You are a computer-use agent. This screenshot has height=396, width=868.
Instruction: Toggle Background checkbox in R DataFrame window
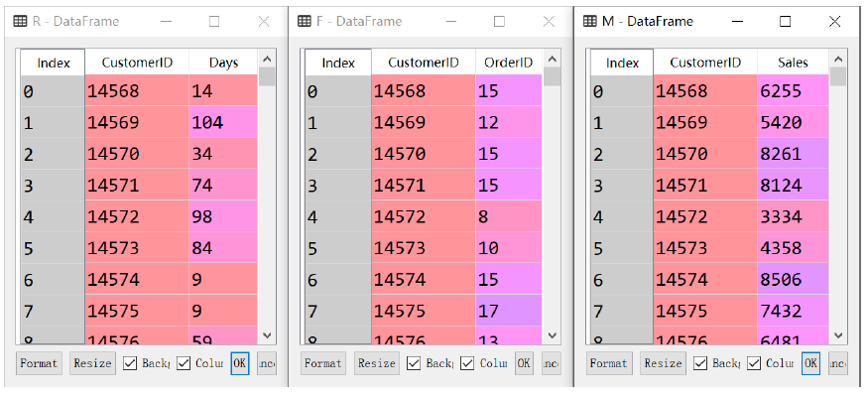pos(130,363)
